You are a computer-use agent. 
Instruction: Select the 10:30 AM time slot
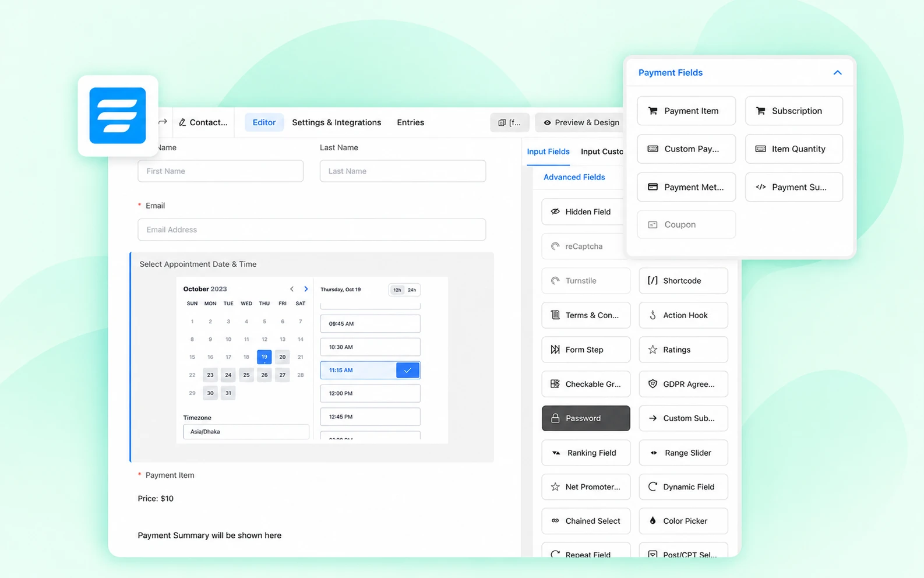click(370, 347)
